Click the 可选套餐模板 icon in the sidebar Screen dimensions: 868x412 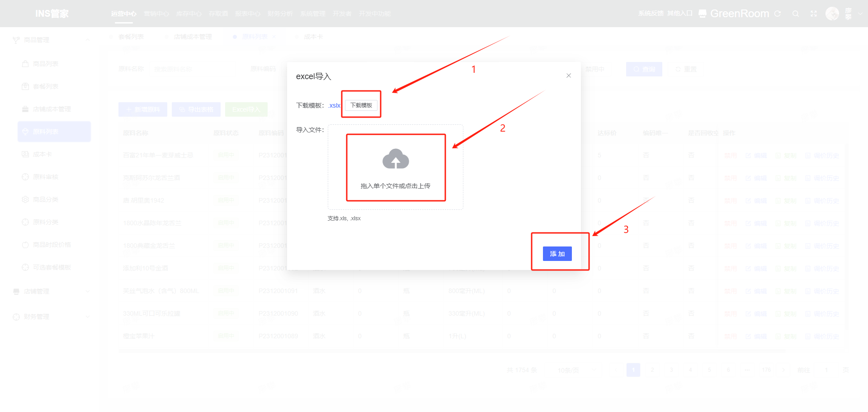25,267
